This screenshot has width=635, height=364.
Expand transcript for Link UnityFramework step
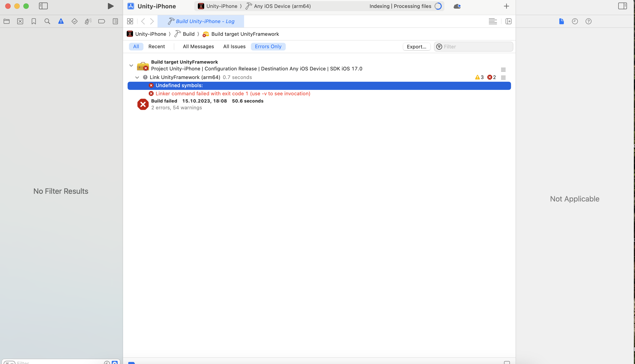pos(503,77)
